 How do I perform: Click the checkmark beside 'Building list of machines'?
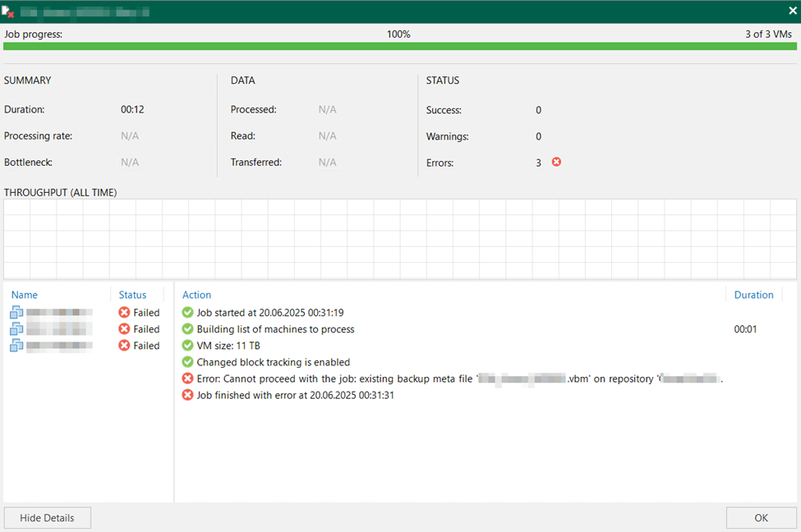187,329
